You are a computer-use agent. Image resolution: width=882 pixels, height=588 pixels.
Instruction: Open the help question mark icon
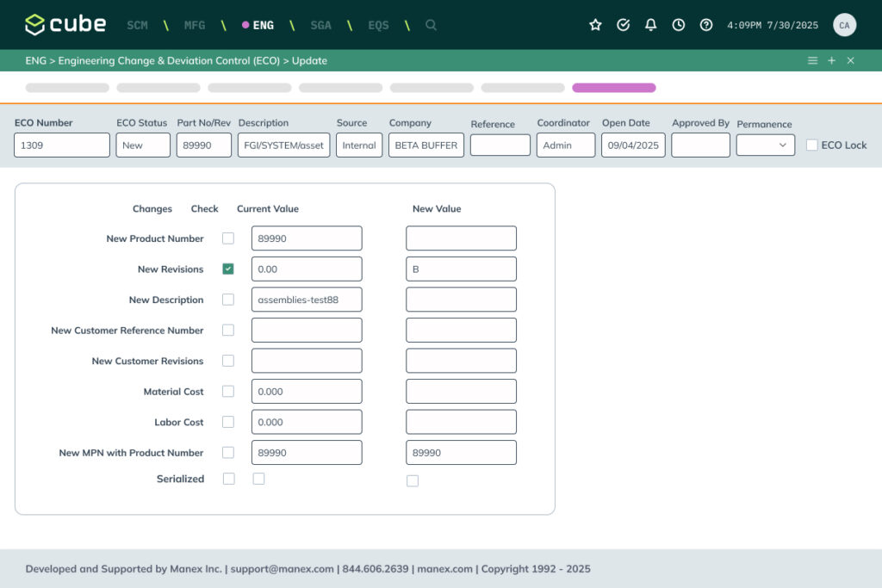point(706,25)
